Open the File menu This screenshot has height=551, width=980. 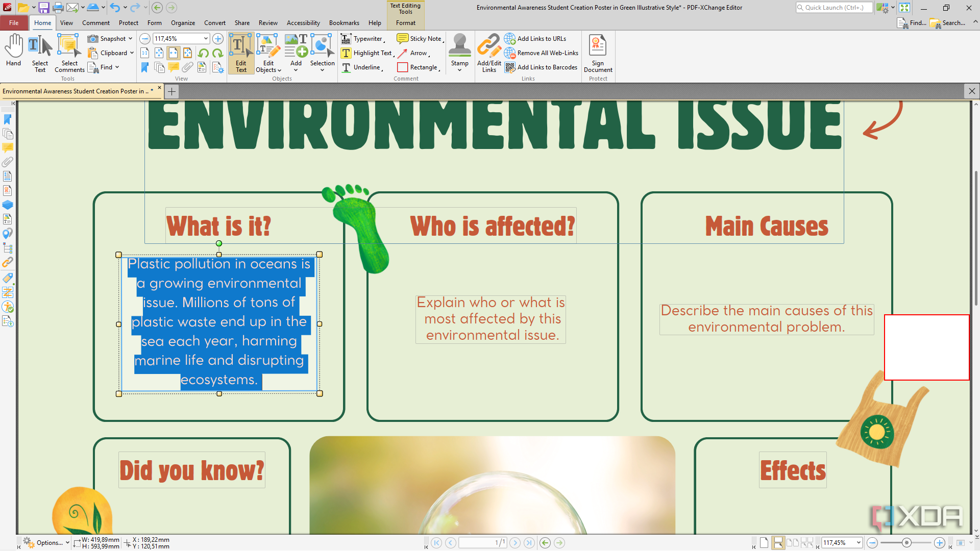pyautogui.click(x=14, y=23)
